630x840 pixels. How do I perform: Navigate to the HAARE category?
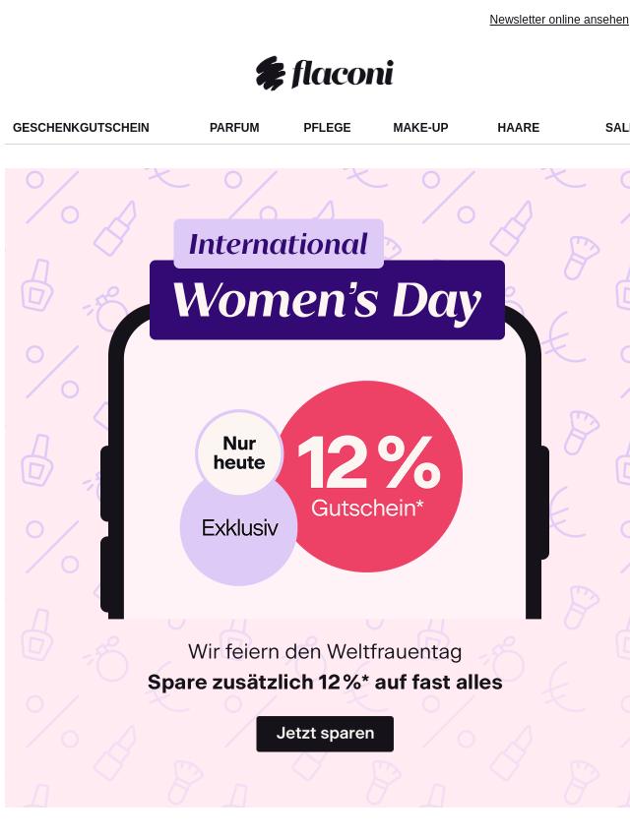519,128
